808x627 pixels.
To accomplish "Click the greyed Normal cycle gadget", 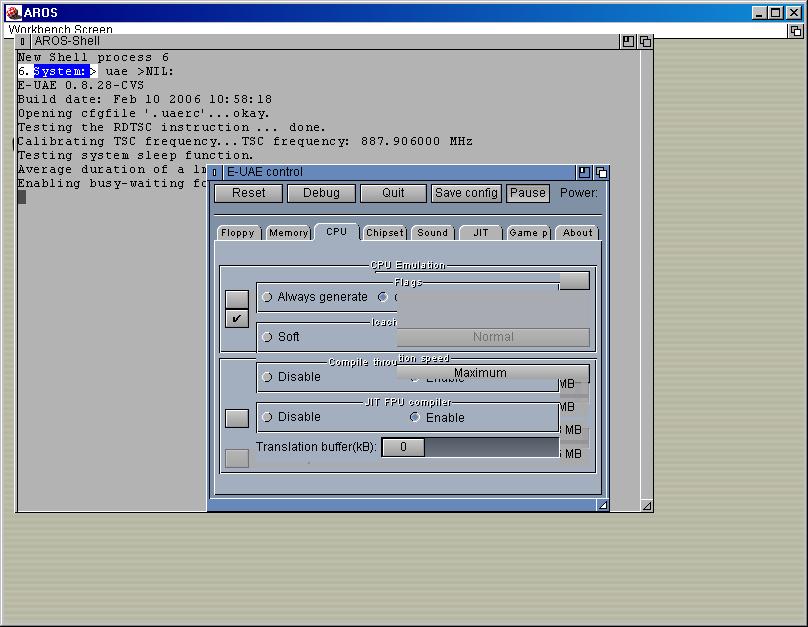I will click(x=493, y=337).
